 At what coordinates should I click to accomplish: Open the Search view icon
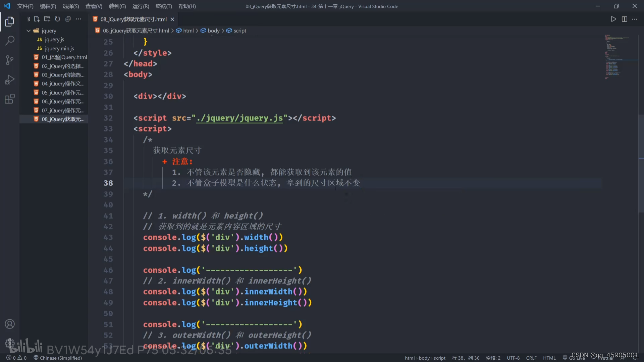coord(10,41)
